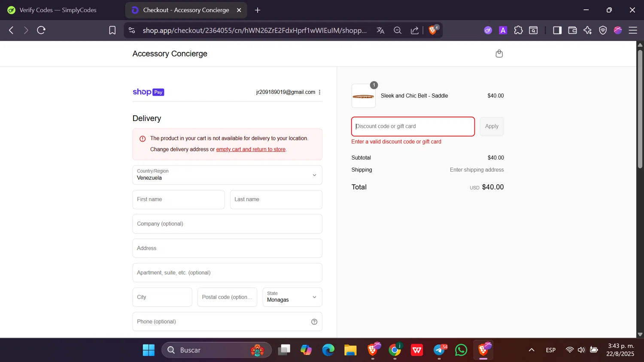The width and height of the screenshot is (644, 362).
Task: Open the purple A extension
Action: click(503, 30)
